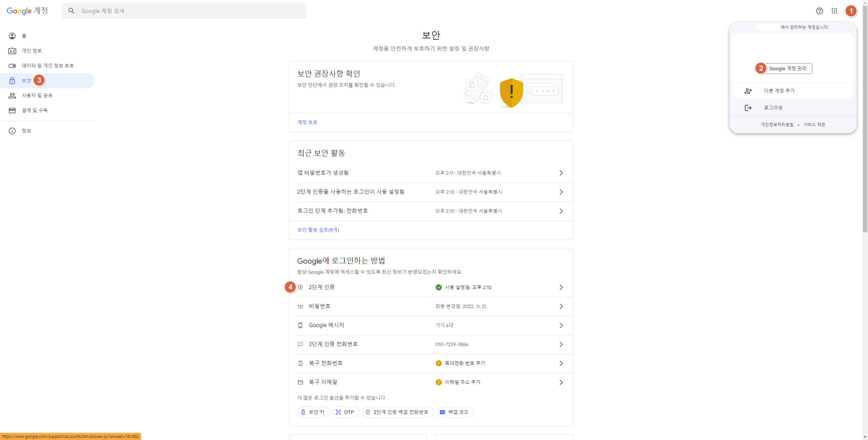Open 개인 정보 in the sidebar
The width and height of the screenshot is (868, 440).
(32, 51)
